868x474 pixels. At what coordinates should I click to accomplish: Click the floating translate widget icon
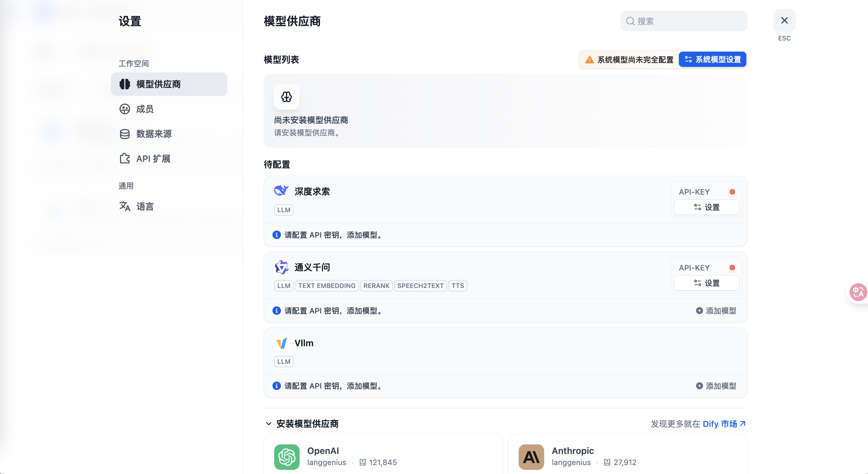click(x=858, y=292)
